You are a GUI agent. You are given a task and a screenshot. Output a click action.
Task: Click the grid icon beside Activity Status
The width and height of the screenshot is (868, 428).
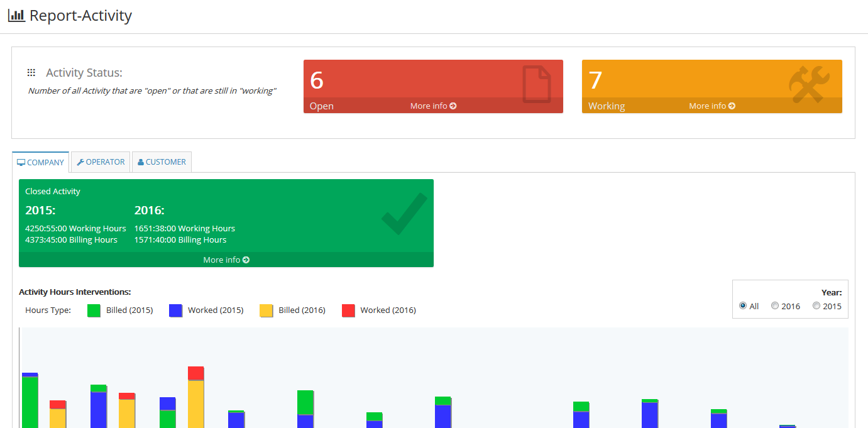31,73
